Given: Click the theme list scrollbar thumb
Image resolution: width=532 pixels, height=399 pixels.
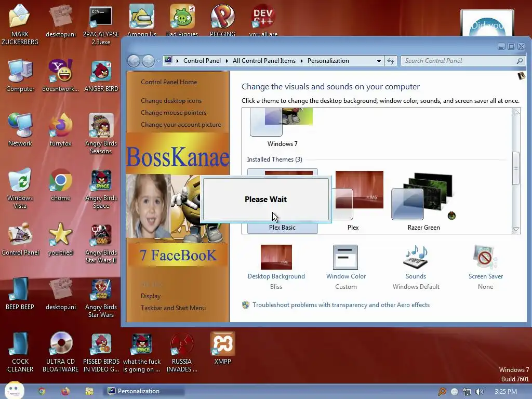Looking at the screenshot, I should tap(516, 168).
